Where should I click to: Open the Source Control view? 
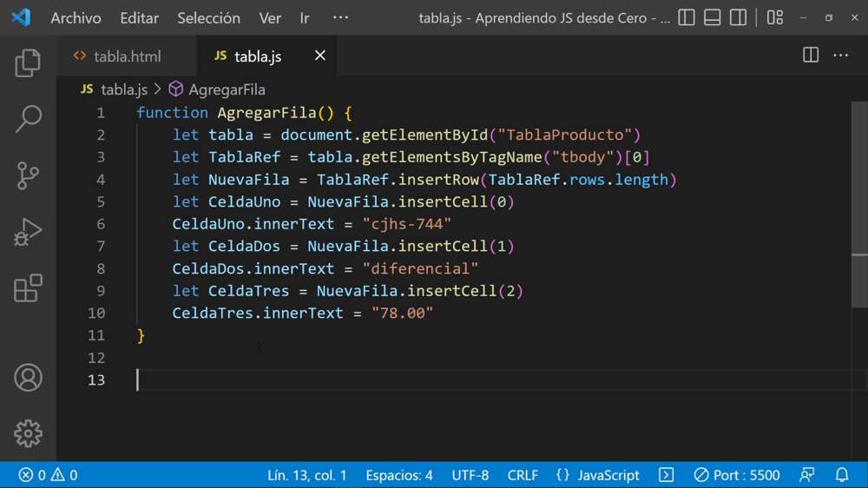coord(28,175)
